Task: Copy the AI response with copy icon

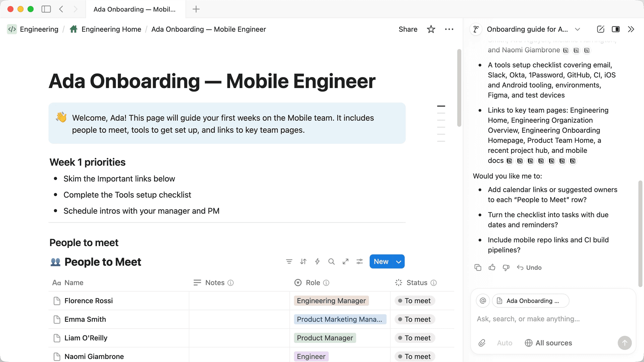Action: pos(478,267)
